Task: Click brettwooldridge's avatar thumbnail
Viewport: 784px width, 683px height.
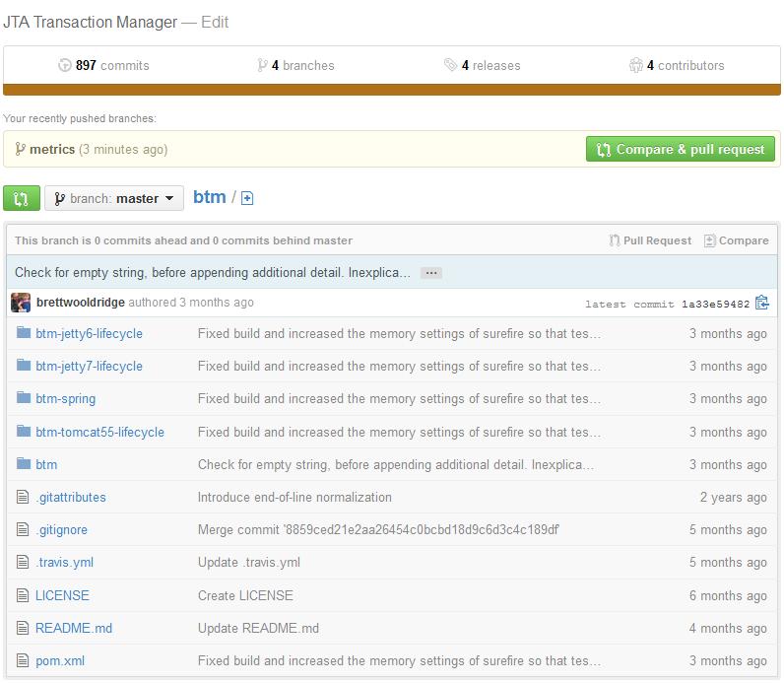Action: pos(21,303)
